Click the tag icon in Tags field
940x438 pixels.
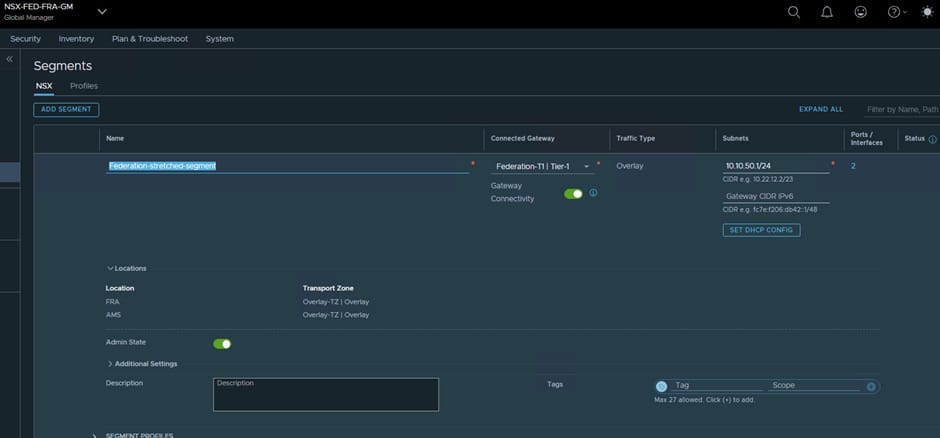point(661,386)
